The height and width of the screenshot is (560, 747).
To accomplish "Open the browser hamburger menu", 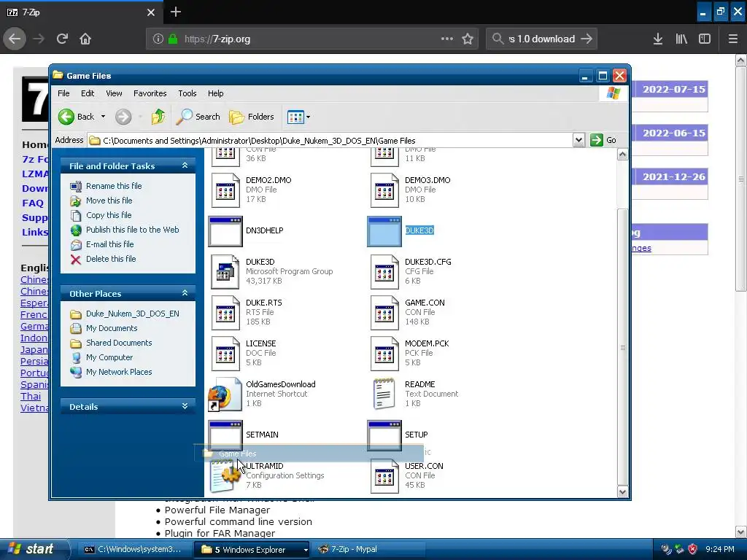I will pos(732,39).
